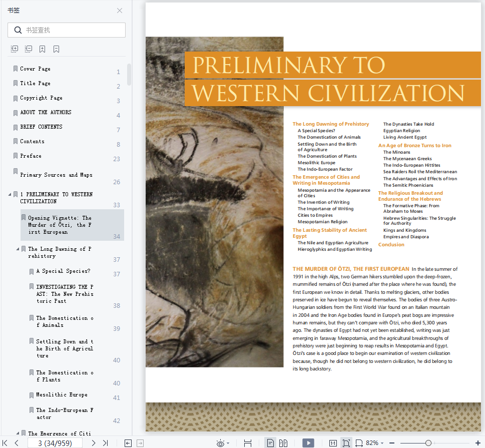Collapse 'The Long Dawning of Prehistory' bookmark
The height and width of the screenshot is (448, 485).
pos(18,249)
